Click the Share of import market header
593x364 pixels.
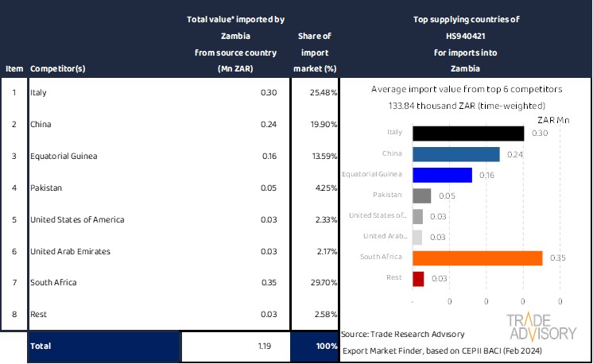point(315,52)
